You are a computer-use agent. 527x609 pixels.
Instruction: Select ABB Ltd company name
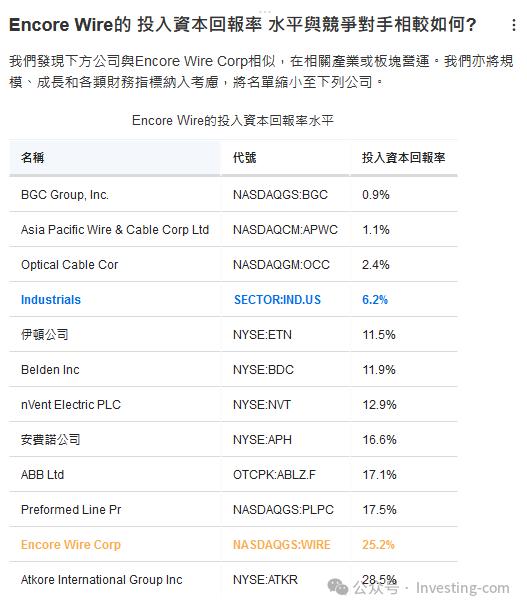[x=42, y=475]
